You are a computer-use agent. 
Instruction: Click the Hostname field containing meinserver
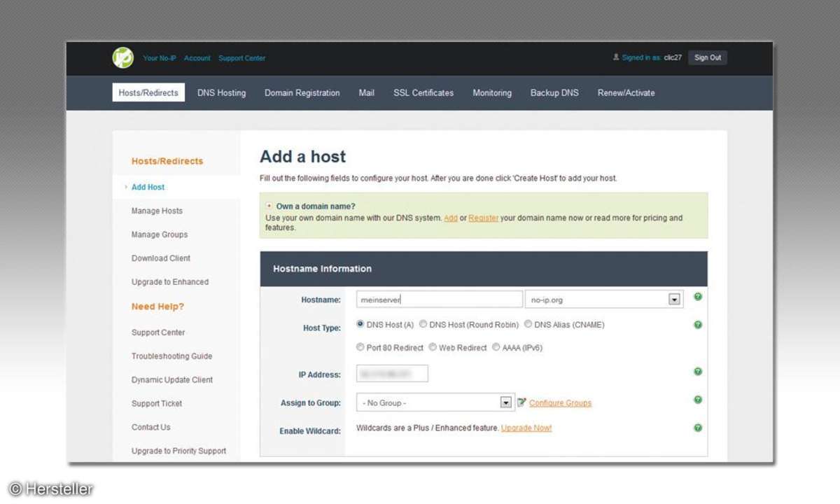point(440,300)
